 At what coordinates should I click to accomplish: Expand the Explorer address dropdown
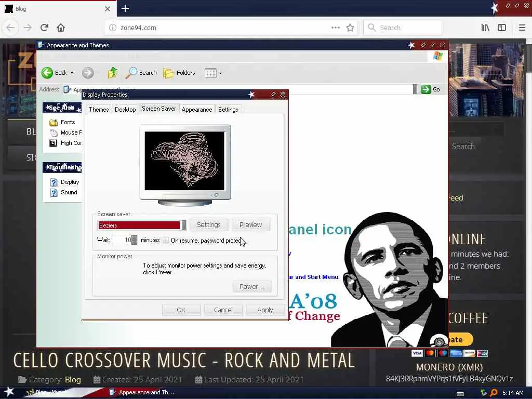(415, 89)
